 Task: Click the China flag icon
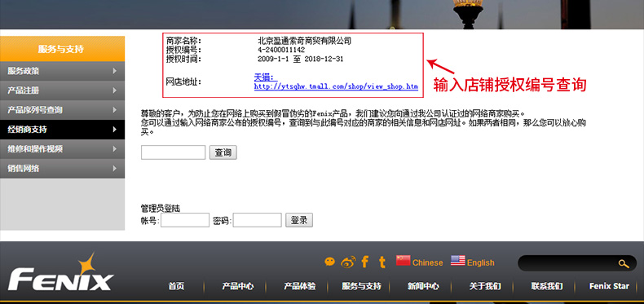point(403,260)
